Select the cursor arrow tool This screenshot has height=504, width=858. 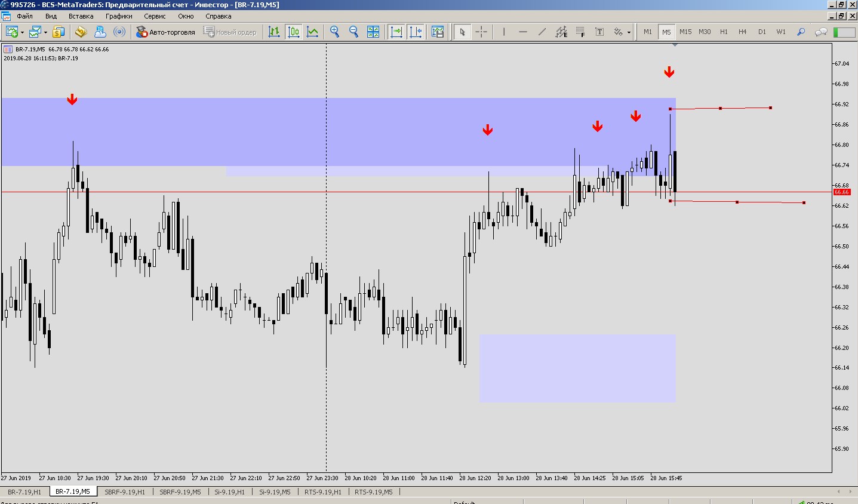point(462,32)
